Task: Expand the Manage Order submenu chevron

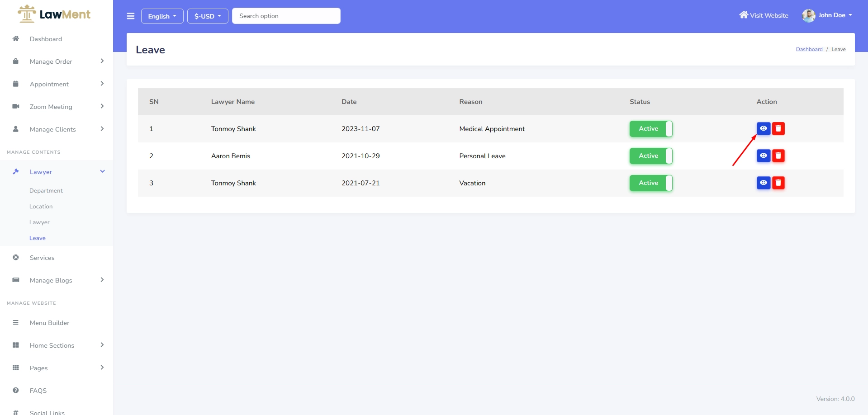Action: tap(102, 61)
